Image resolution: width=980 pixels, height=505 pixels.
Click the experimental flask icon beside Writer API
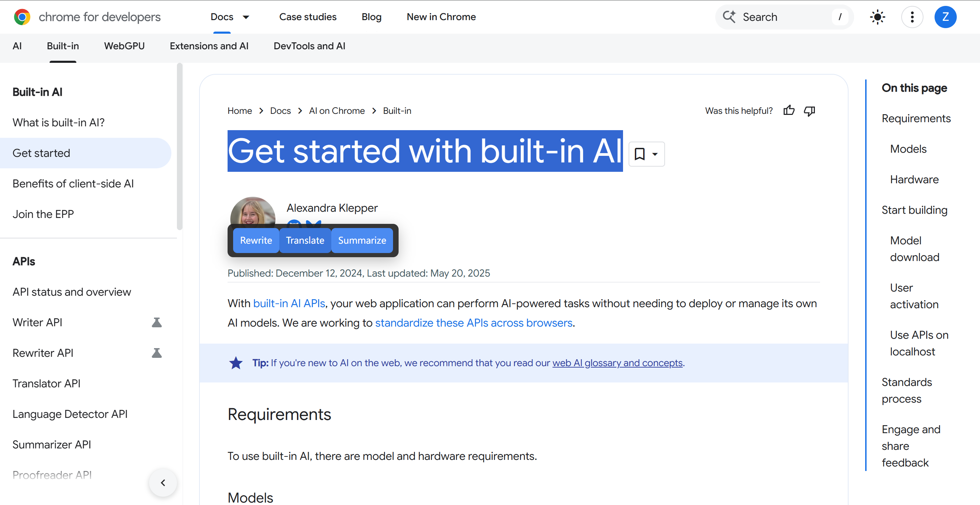pyautogui.click(x=156, y=322)
